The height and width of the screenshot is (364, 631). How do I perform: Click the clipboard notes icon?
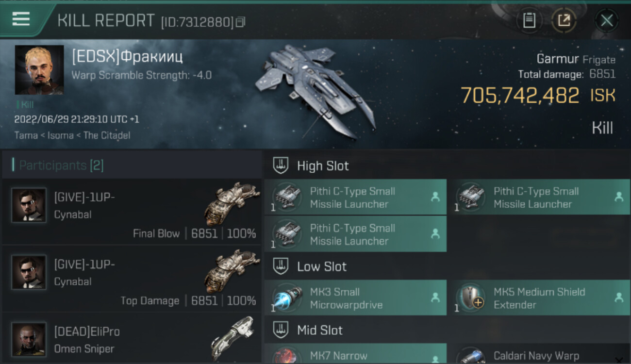tap(529, 20)
